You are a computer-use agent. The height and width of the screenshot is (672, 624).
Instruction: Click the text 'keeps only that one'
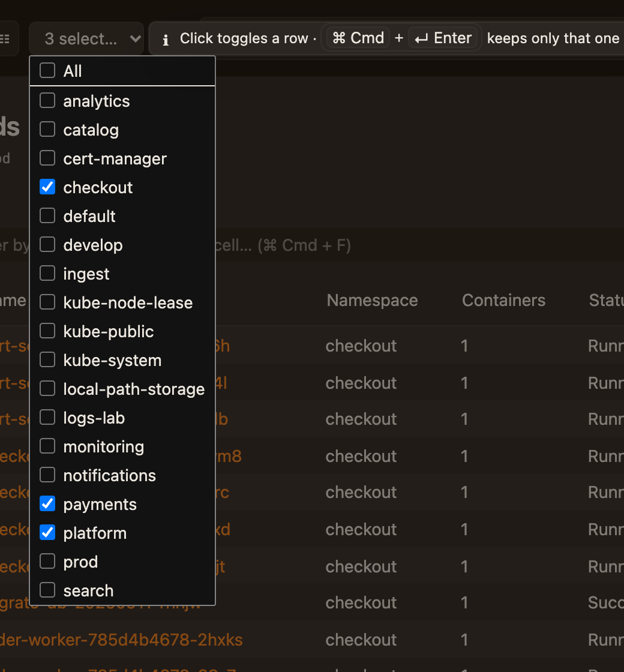coord(553,38)
